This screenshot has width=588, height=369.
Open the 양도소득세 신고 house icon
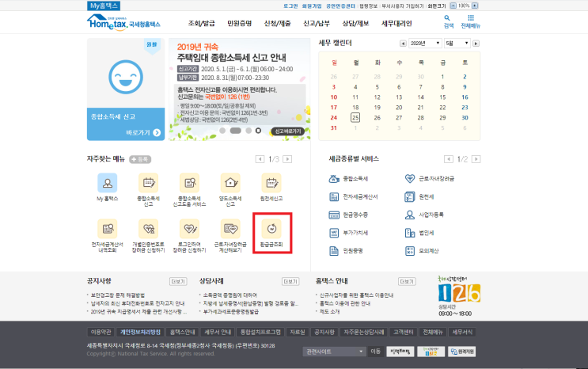tap(230, 183)
